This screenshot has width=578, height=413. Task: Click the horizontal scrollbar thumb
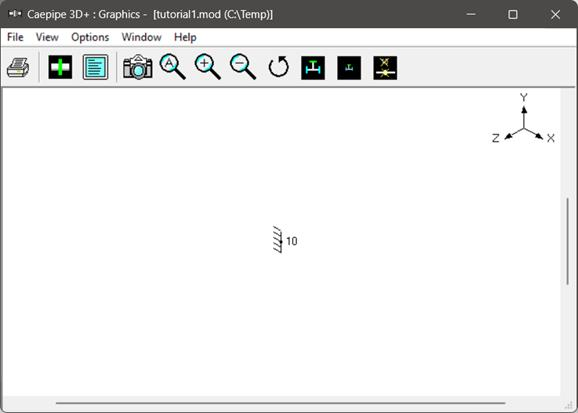point(280,403)
